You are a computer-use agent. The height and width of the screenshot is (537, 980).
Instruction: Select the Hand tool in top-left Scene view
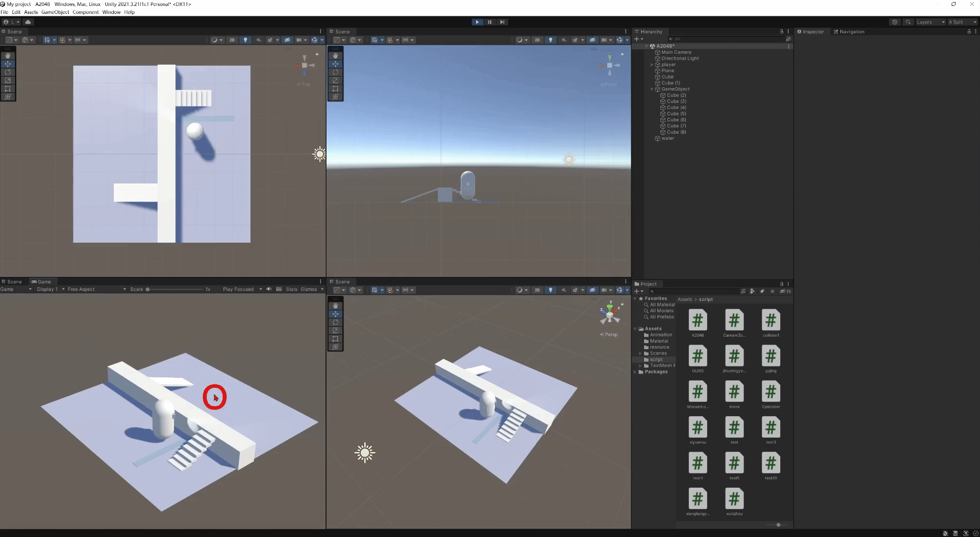8,56
